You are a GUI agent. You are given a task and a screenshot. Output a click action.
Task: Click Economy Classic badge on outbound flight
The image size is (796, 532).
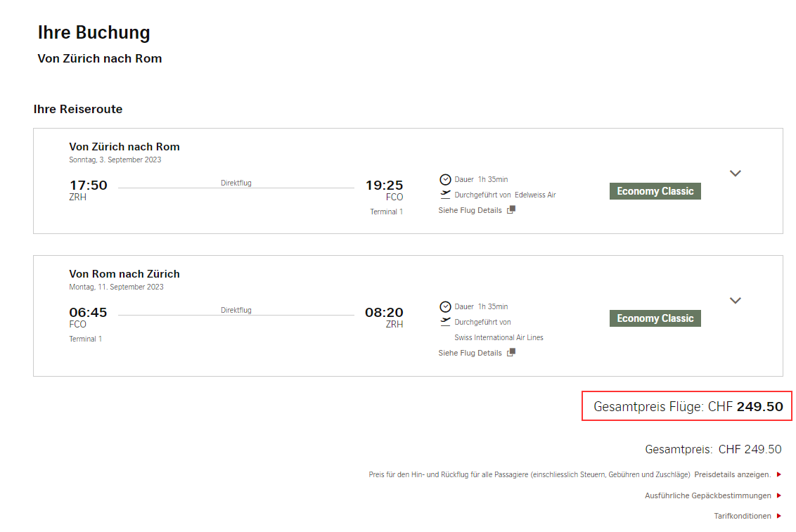pyautogui.click(x=655, y=191)
